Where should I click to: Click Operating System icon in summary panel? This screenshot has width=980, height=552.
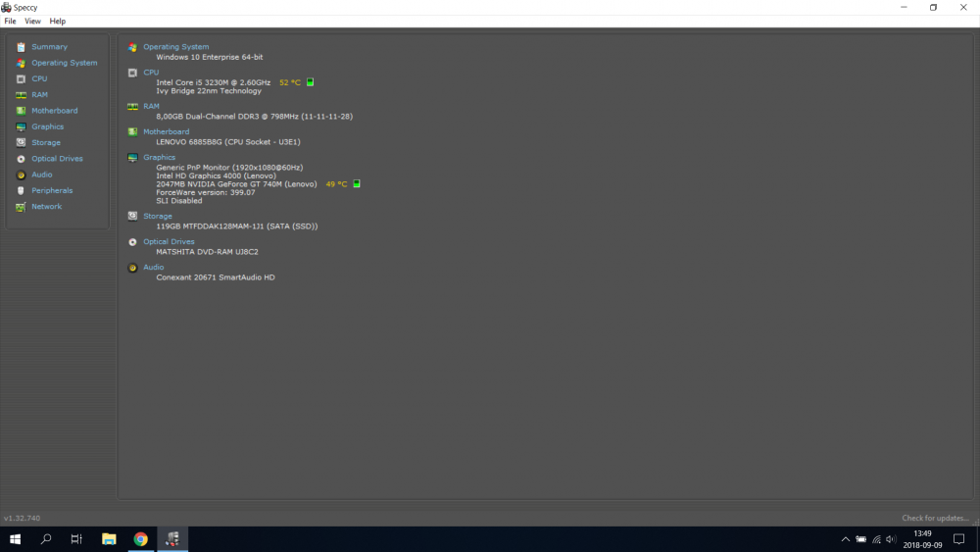click(132, 47)
